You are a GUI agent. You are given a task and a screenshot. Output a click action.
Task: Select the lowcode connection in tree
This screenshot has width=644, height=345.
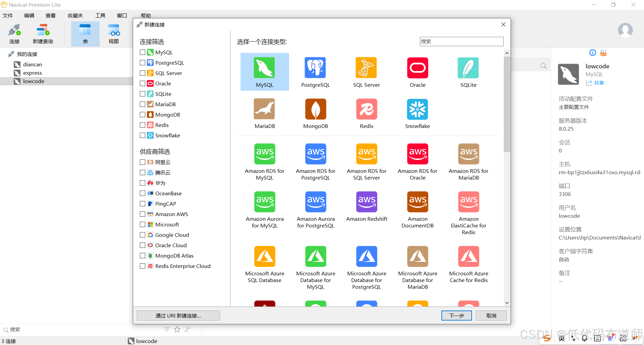[x=66, y=81]
